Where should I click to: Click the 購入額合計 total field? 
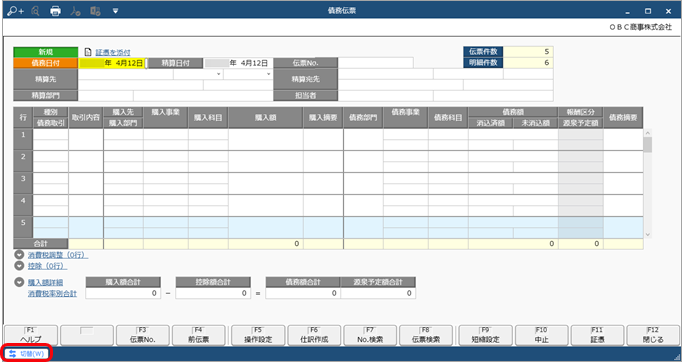123,293
